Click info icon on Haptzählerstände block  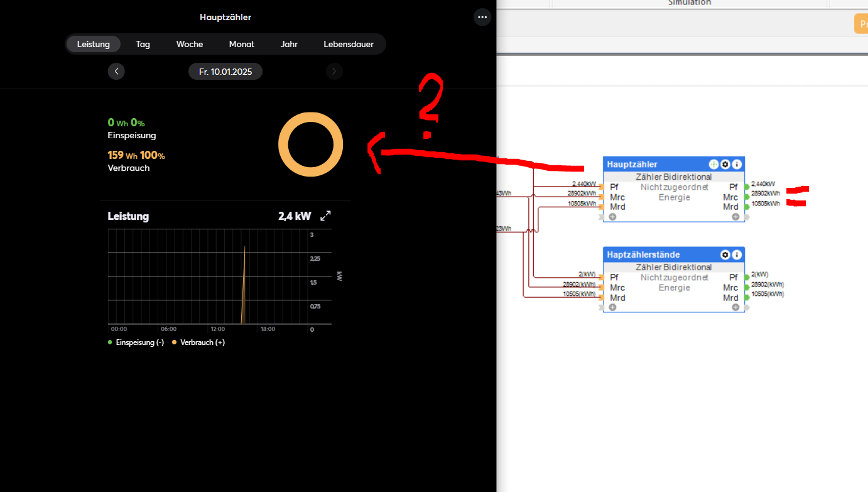tap(737, 254)
